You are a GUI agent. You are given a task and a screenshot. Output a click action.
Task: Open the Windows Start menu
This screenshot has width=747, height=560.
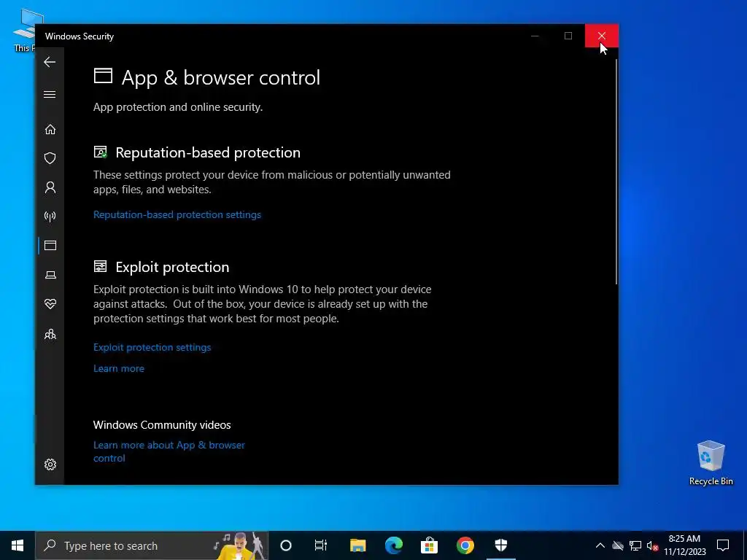point(18,545)
